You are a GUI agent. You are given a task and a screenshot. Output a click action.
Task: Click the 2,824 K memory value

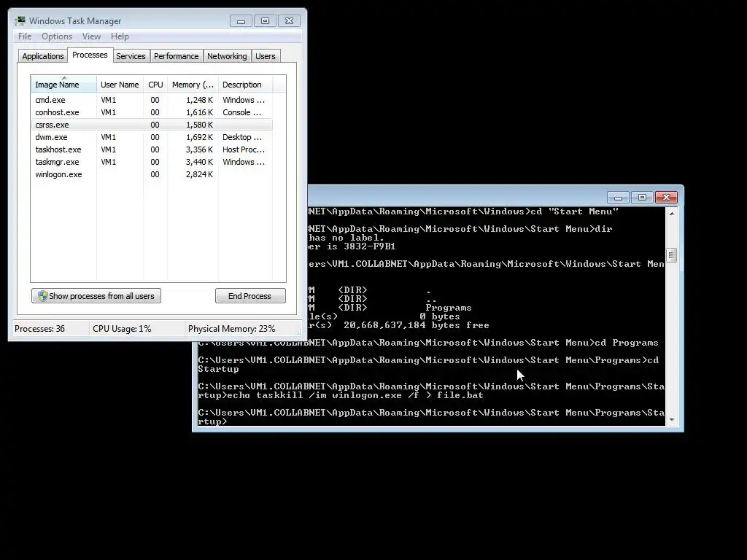199,174
